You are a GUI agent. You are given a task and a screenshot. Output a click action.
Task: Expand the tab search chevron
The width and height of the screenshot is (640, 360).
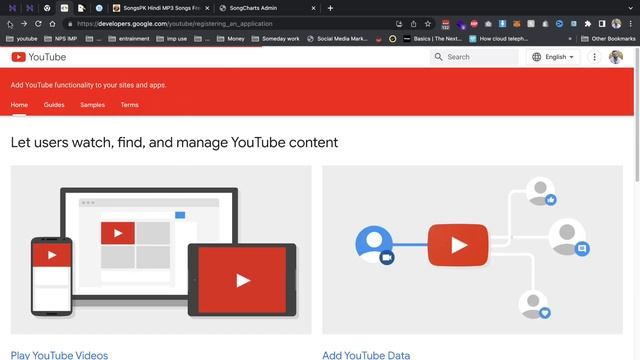point(631,8)
